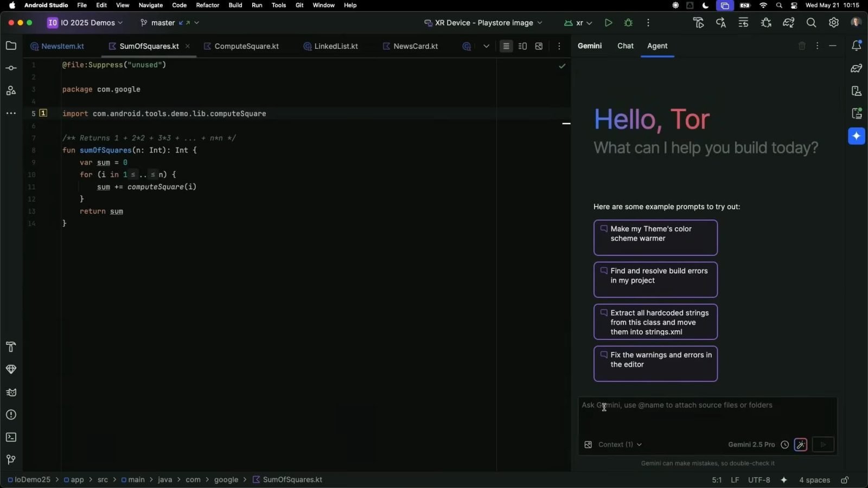The width and height of the screenshot is (868, 488).
Task: Click Search Everywhere magnifier icon
Action: coord(811,23)
